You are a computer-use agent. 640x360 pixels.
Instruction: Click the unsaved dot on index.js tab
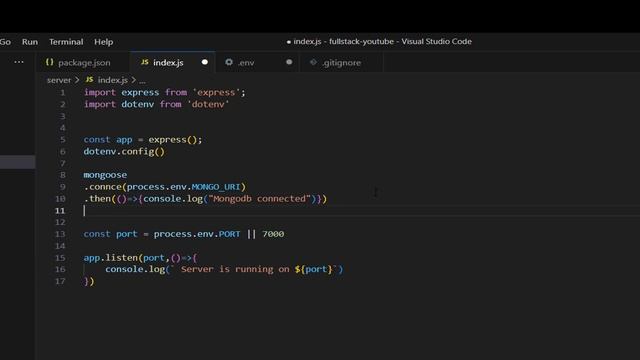click(205, 62)
